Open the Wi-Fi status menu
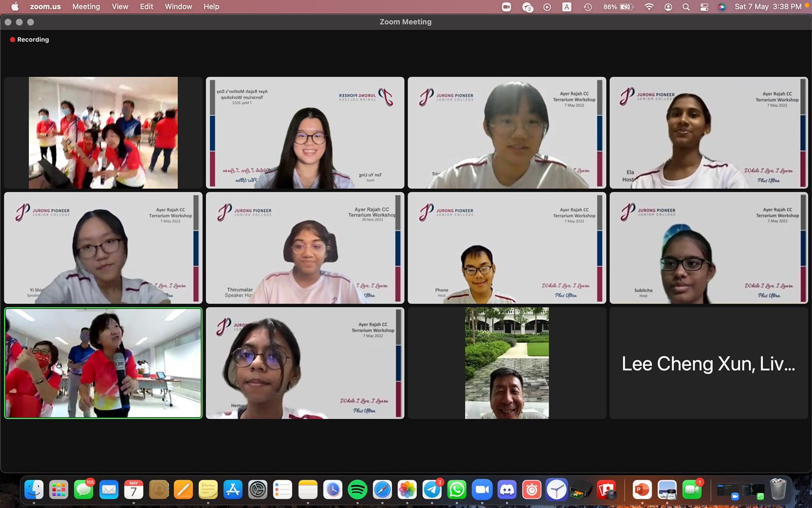 point(649,7)
